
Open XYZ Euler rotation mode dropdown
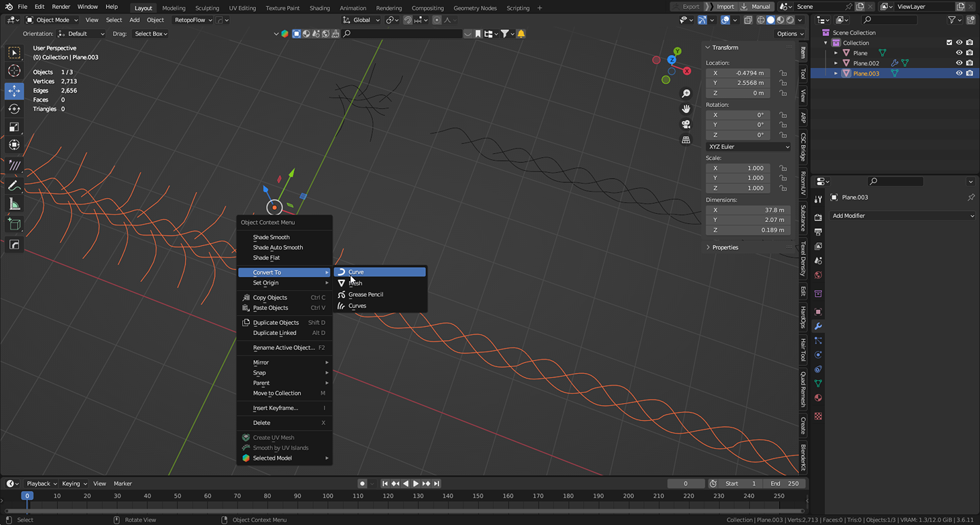[x=748, y=146]
